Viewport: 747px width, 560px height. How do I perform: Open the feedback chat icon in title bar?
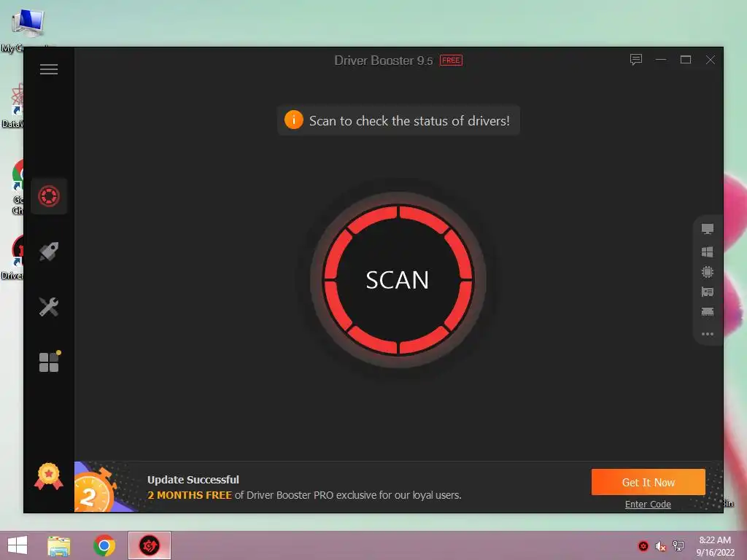pos(636,60)
